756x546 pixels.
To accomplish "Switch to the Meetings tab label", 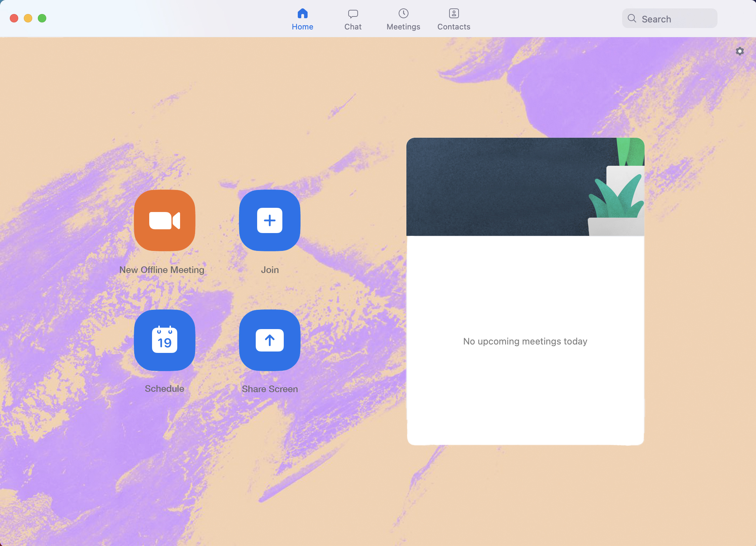I will pyautogui.click(x=403, y=27).
